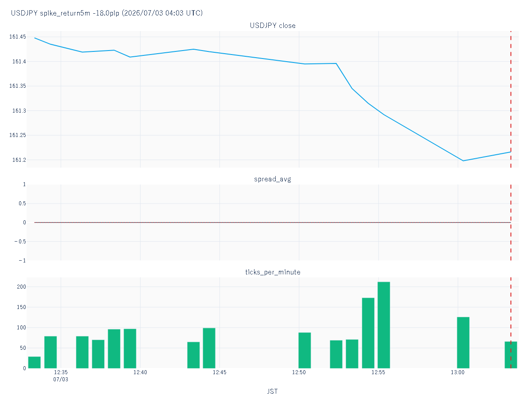Select the 12:53 tick bar near 170

click(368, 333)
